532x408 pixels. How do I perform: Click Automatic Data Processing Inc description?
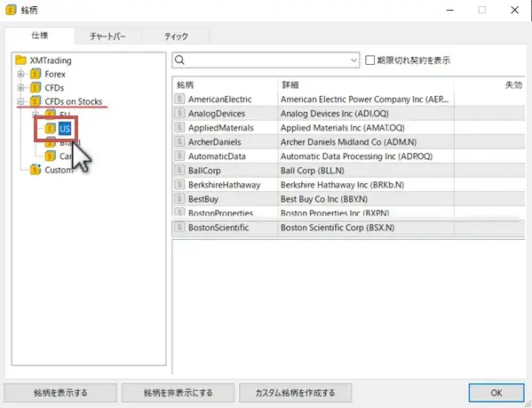(x=356, y=156)
